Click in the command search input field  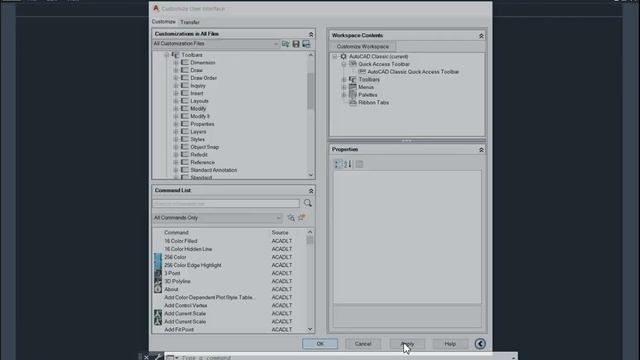(x=226, y=203)
